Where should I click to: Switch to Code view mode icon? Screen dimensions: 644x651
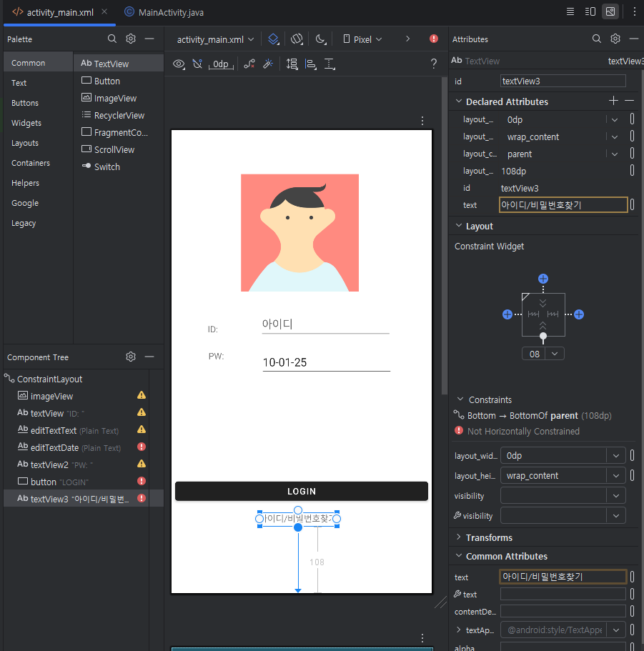570,11
